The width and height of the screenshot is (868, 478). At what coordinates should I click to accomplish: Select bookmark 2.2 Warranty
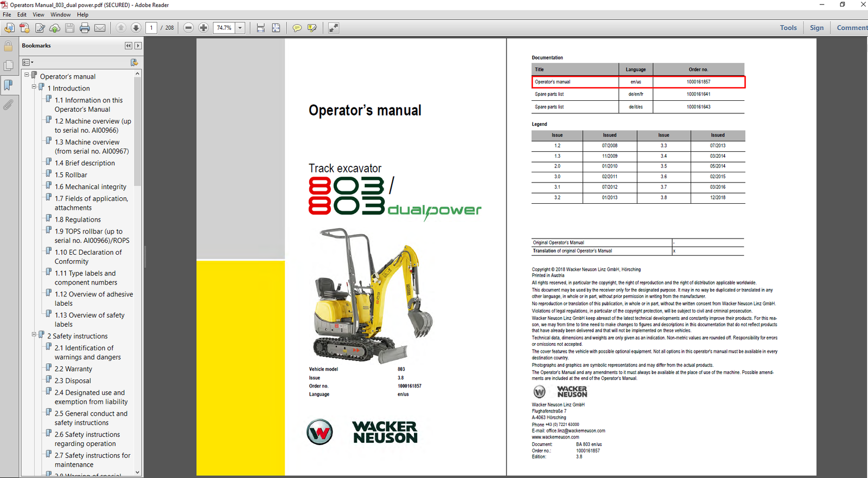tap(73, 369)
